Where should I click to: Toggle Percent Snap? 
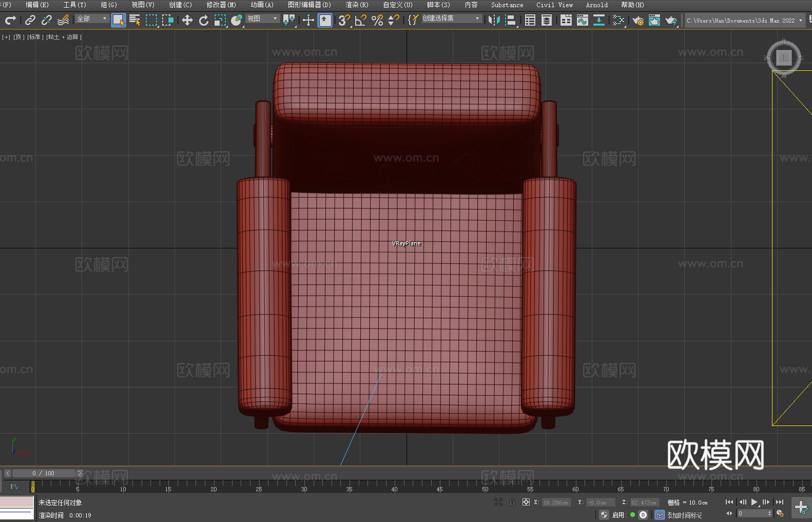(x=377, y=20)
